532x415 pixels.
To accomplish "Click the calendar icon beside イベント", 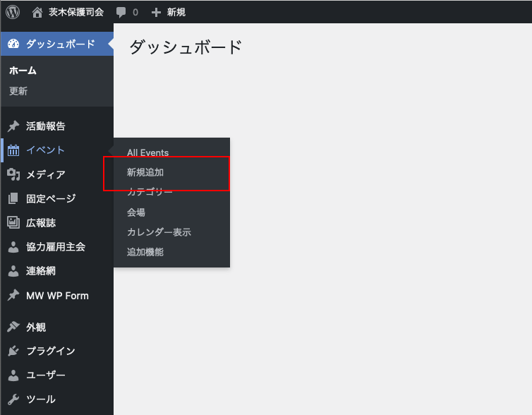I will [x=13, y=150].
